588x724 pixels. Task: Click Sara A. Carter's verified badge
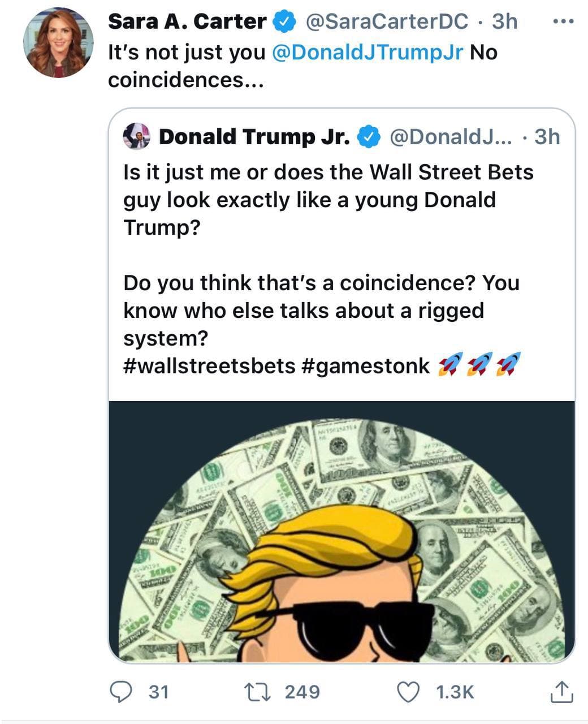point(284,22)
